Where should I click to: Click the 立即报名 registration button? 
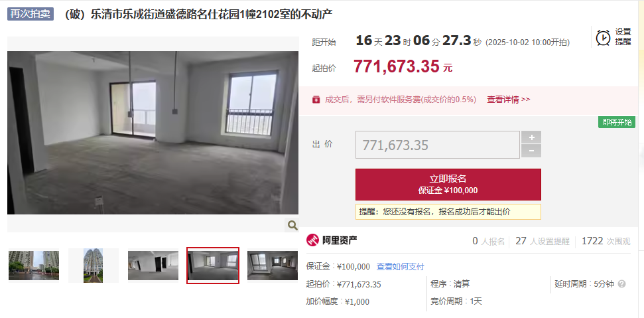click(448, 185)
